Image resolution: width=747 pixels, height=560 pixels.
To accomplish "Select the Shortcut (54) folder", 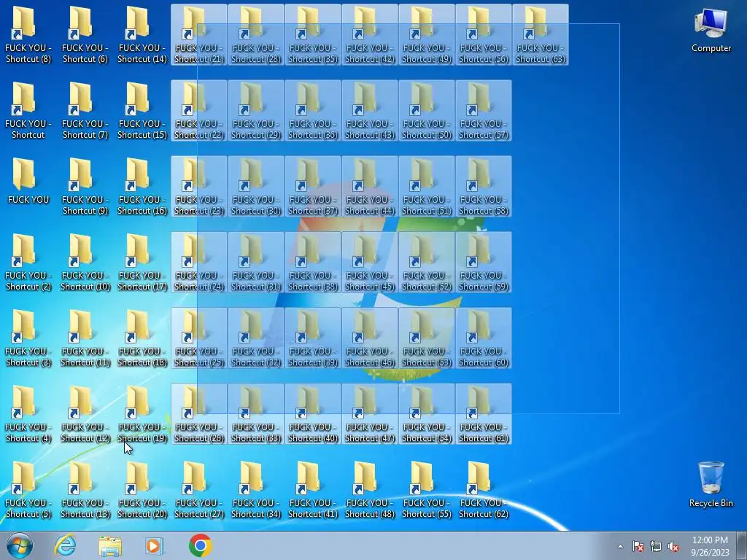I will tap(426, 414).
